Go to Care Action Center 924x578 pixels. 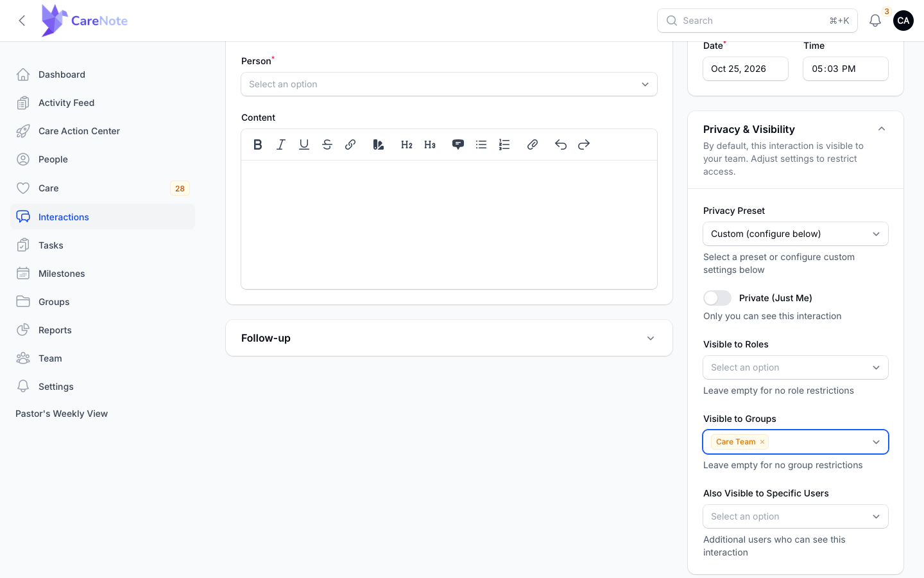(x=103, y=131)
